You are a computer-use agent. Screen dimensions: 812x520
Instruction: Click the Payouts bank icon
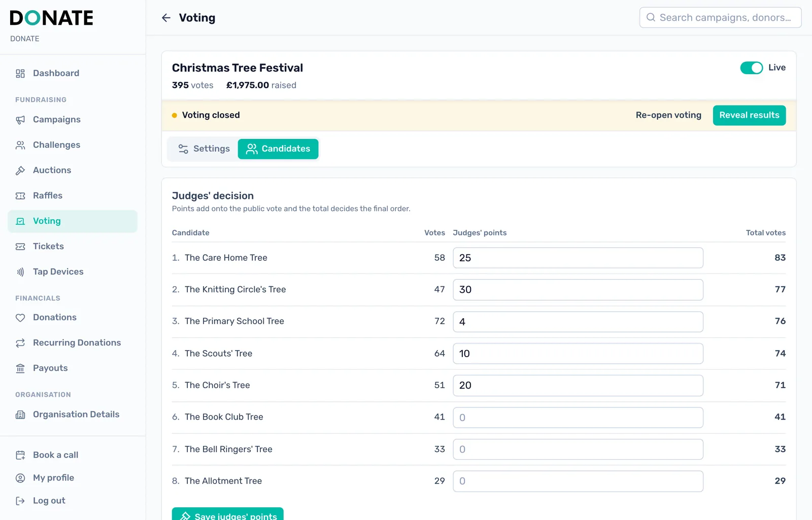[20, 368]
